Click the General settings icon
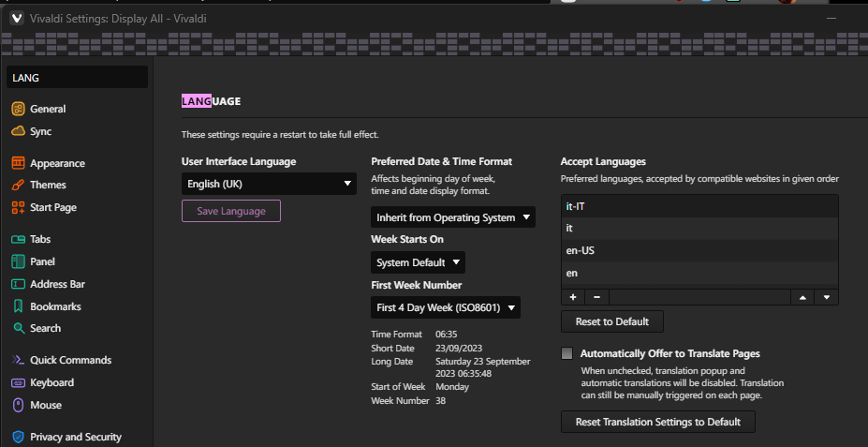The image size is (868, 447). pos(19,109)
